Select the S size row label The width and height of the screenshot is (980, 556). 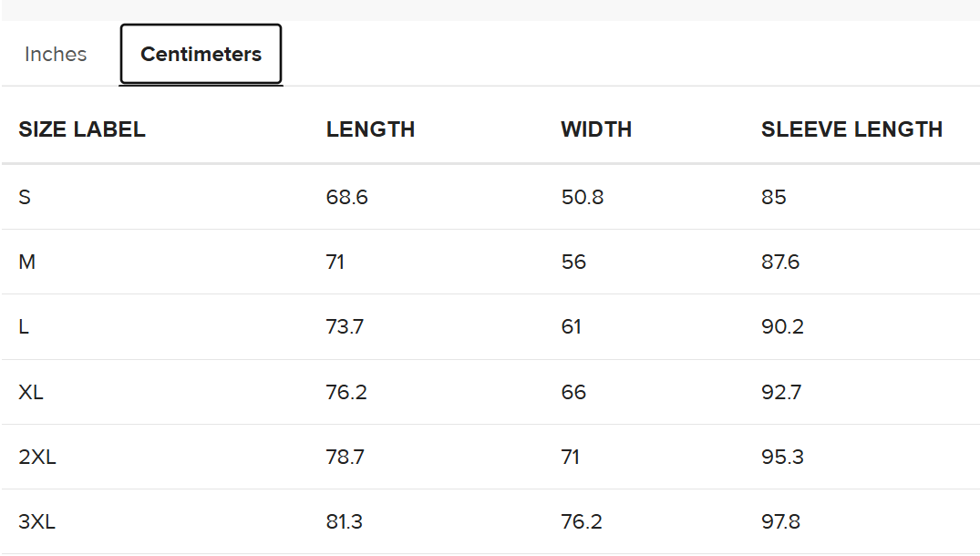tap(25, 198)
